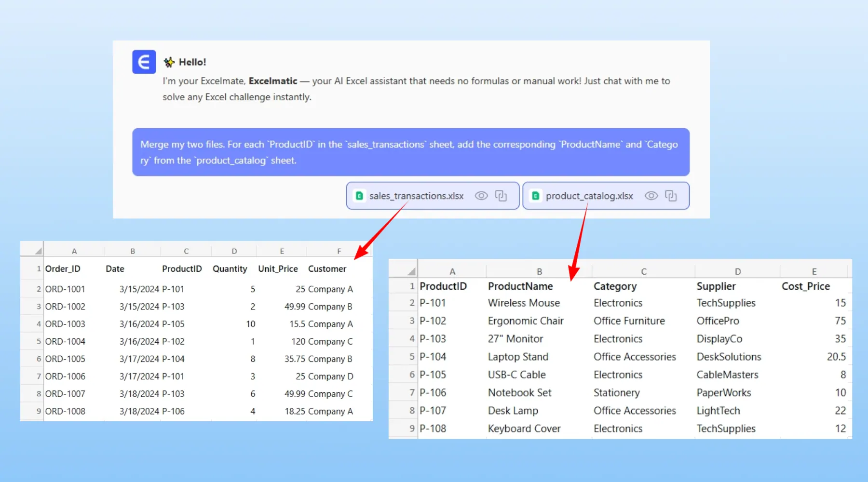Click the green file icon beside sales_transactions.xlsx

click(x=359, y=196)
